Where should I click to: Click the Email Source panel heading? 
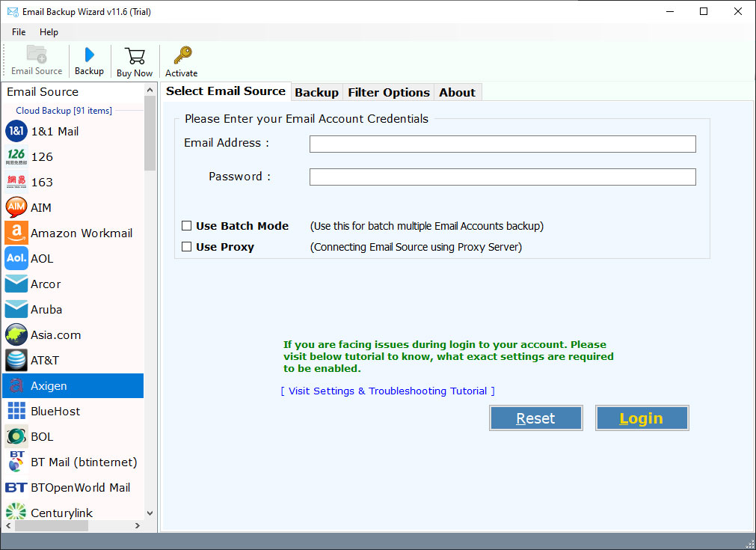[x=43, y=91]
